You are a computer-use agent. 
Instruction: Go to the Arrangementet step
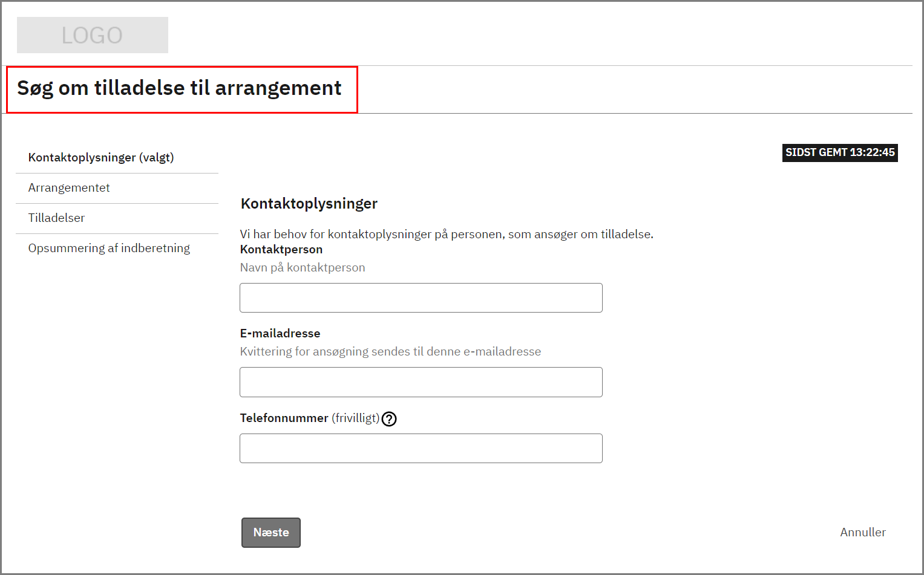69,188
